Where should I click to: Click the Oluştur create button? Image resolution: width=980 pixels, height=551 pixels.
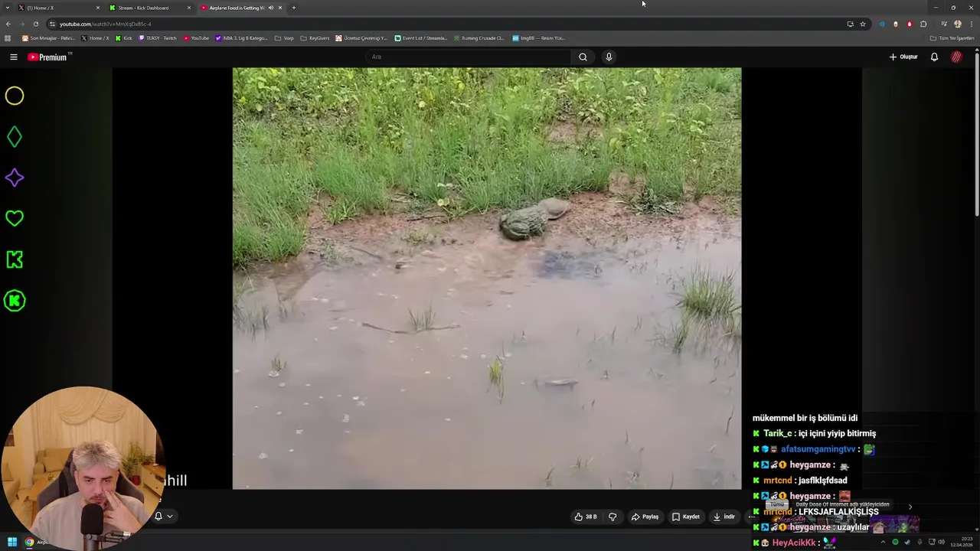903,57
